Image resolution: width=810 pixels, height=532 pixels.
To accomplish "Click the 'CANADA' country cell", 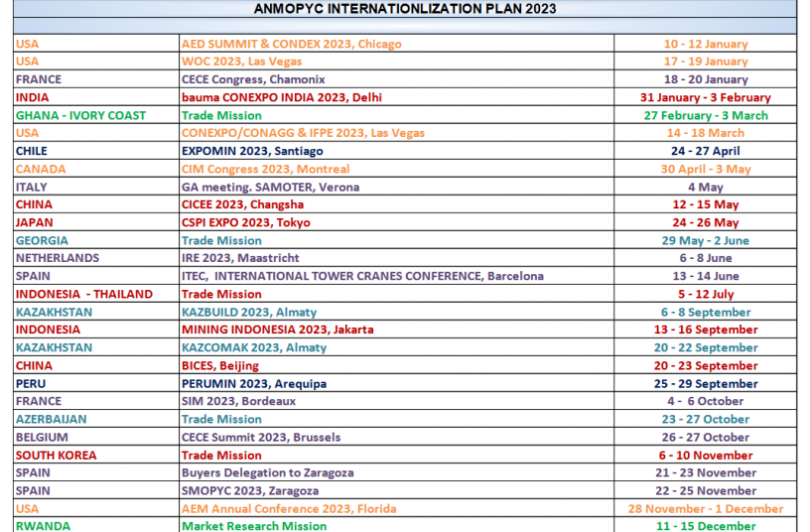I will (x=96, y=170).
